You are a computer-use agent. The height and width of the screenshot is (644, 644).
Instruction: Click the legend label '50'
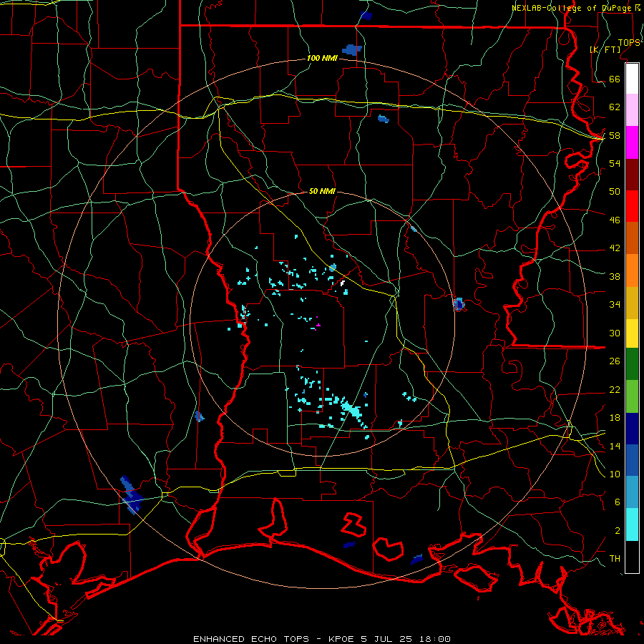coord(615,191)
